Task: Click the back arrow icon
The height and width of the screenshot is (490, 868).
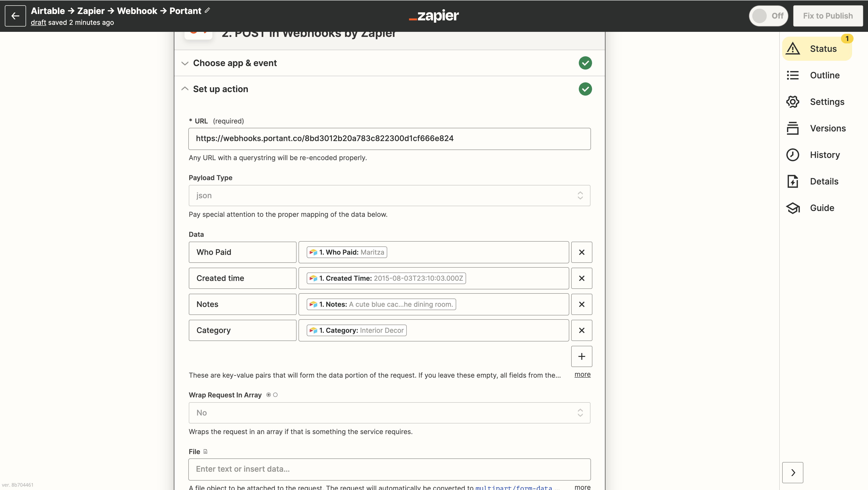Action: tap(15, 16)
